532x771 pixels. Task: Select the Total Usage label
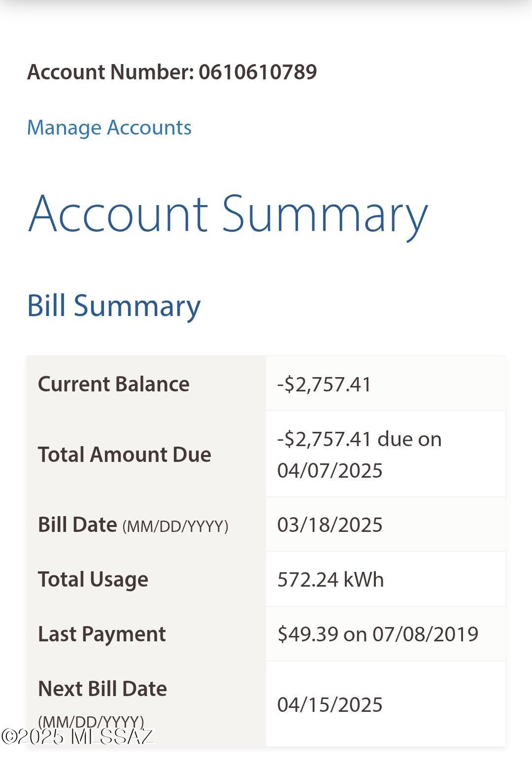click(x=93, y=580)
